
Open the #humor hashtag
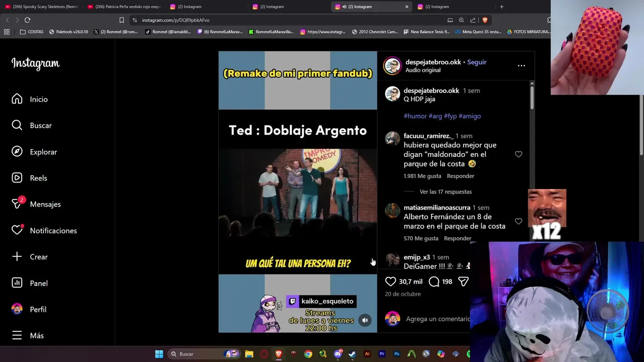(x=415, y=116)
